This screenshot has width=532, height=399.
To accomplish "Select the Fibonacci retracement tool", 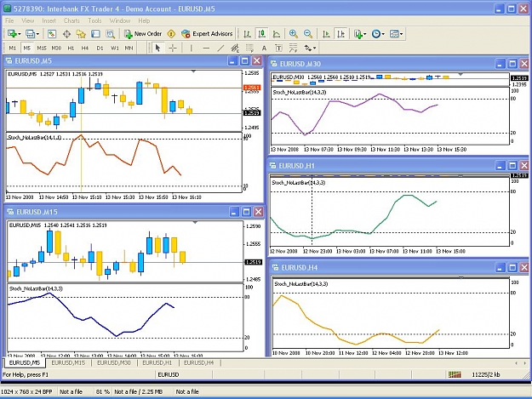I will pyautogui.click(x=249, y=48).
